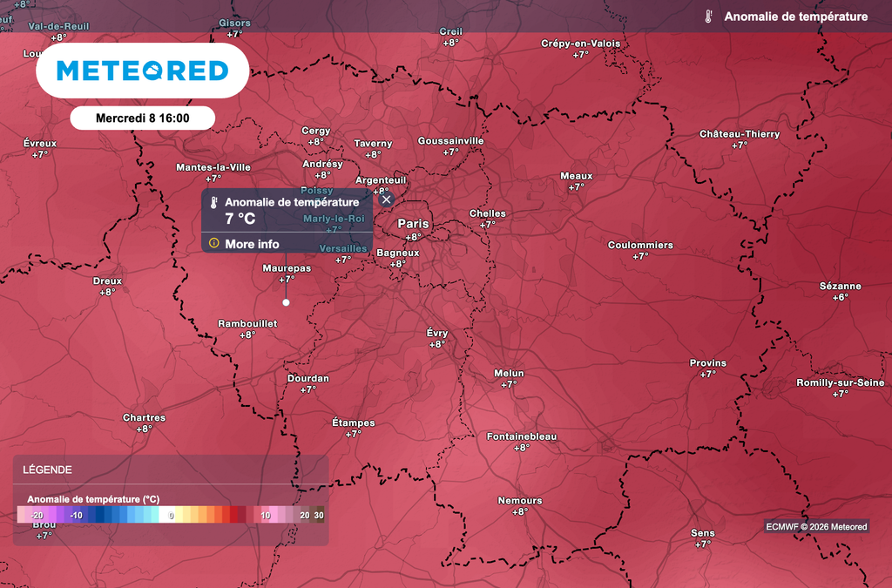Select the Chartres city label
Image resolution: width=892 pixels, height=588 pixels.
(144, 417)
